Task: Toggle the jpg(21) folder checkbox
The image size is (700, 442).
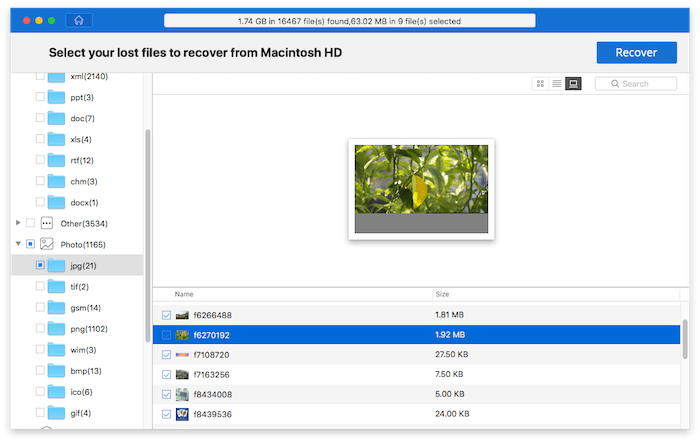Action: tap(40, 265)
